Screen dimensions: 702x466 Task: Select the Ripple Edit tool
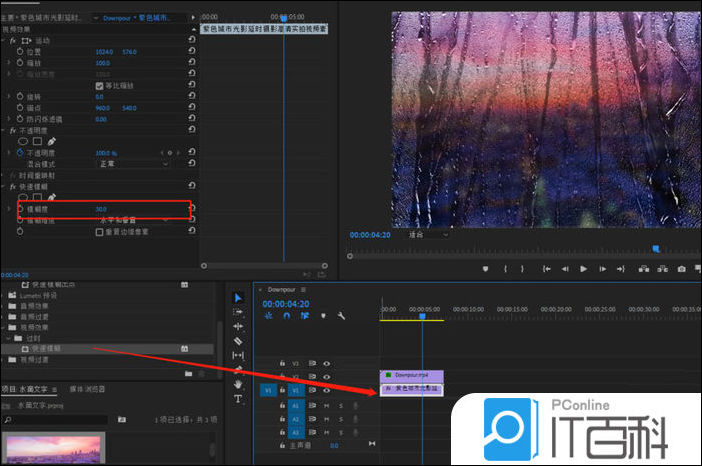[238, 326]
